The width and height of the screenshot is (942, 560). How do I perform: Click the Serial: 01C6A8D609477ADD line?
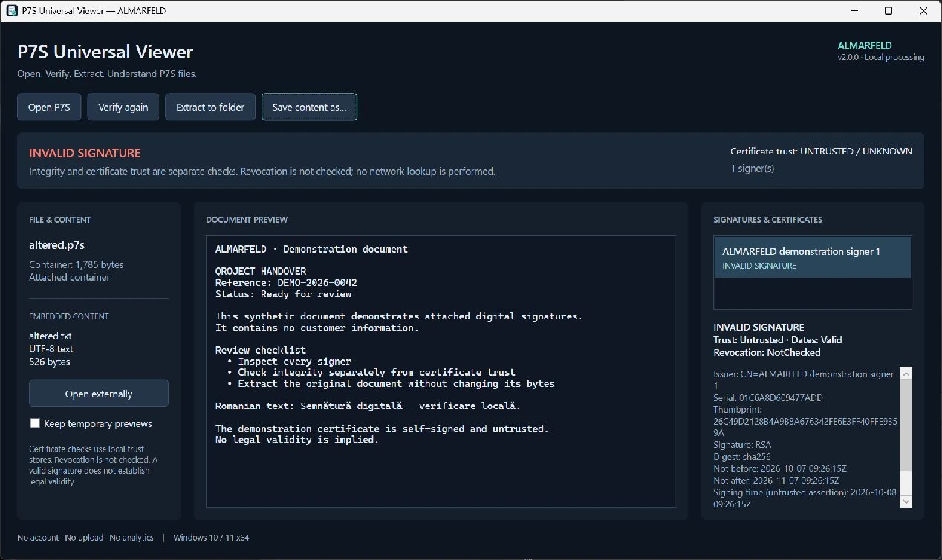tap(768, 397)
